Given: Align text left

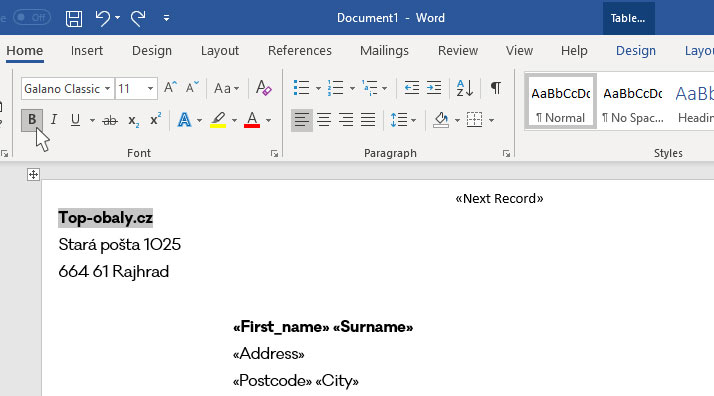Looking at the screenshot, I should (301, 120).
